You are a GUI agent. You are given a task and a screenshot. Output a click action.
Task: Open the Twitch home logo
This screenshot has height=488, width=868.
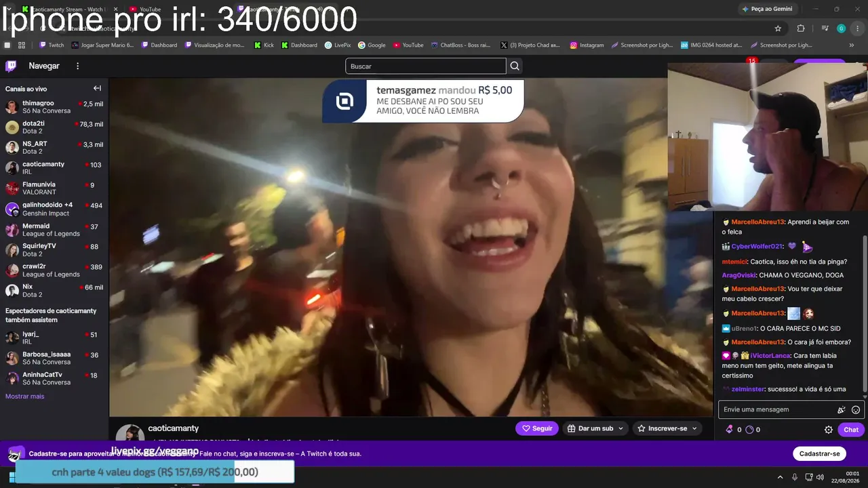pos(11,66)
